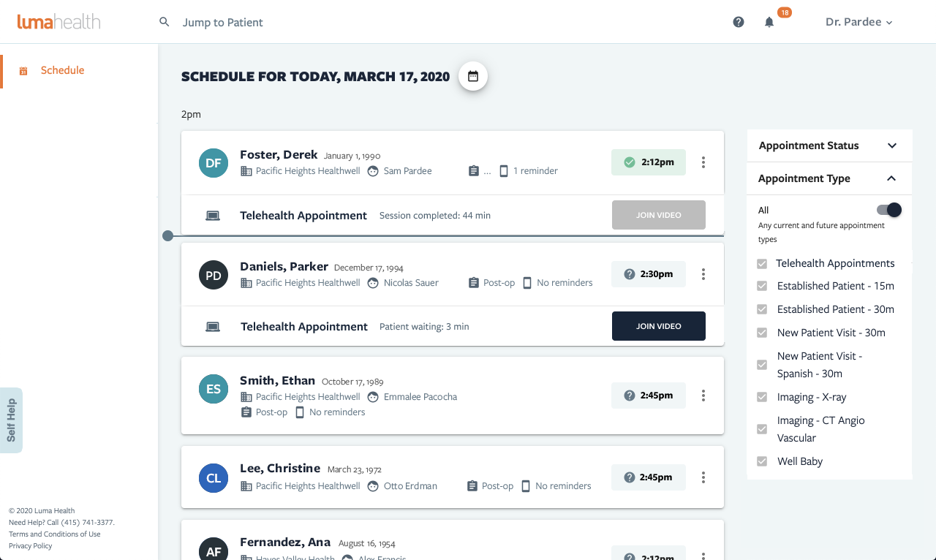The width and height of the screenshot is (936, 560).
Task: Click the search magnifier icon
Action: coord(165,22)
